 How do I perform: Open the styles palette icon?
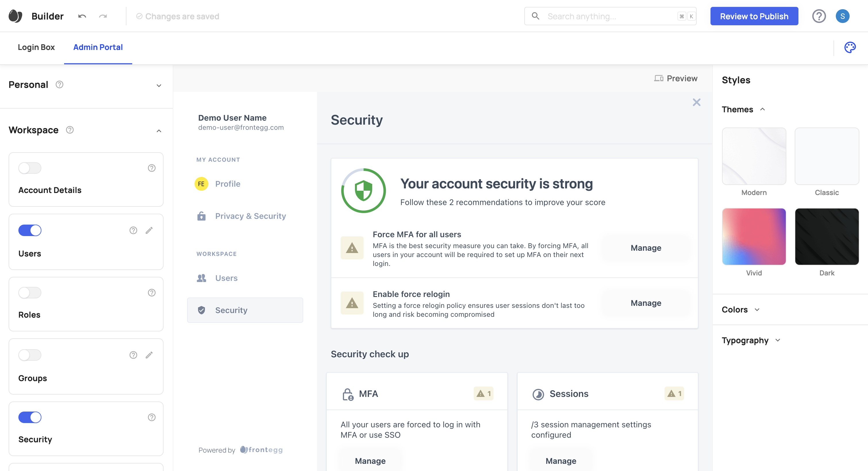coord(850,47)
